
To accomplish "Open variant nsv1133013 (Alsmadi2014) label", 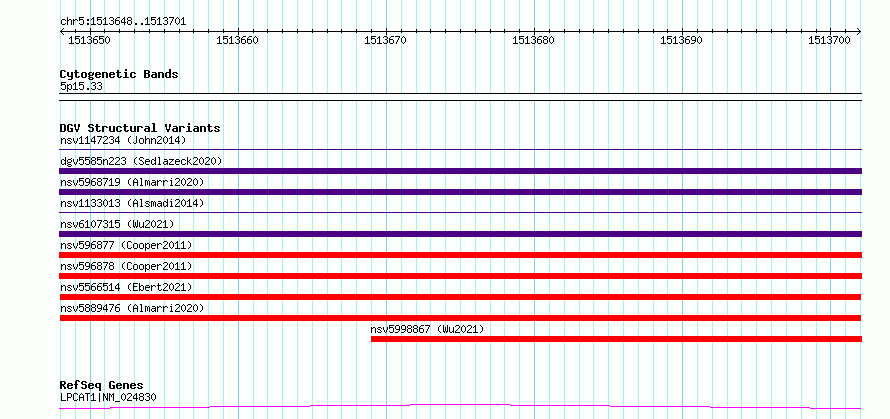I will point(132,203).
